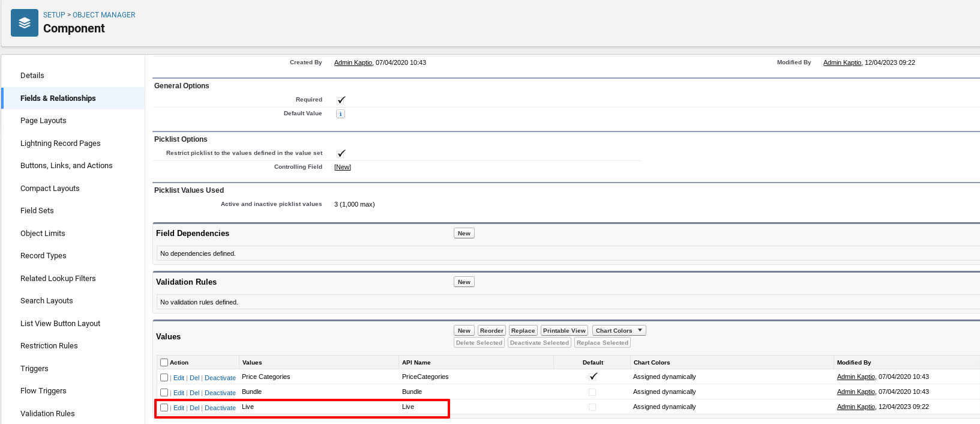Delete the Price Categories value
Image resolution: width=980 pixels, height=424 pixels.
tap(194, 378)
